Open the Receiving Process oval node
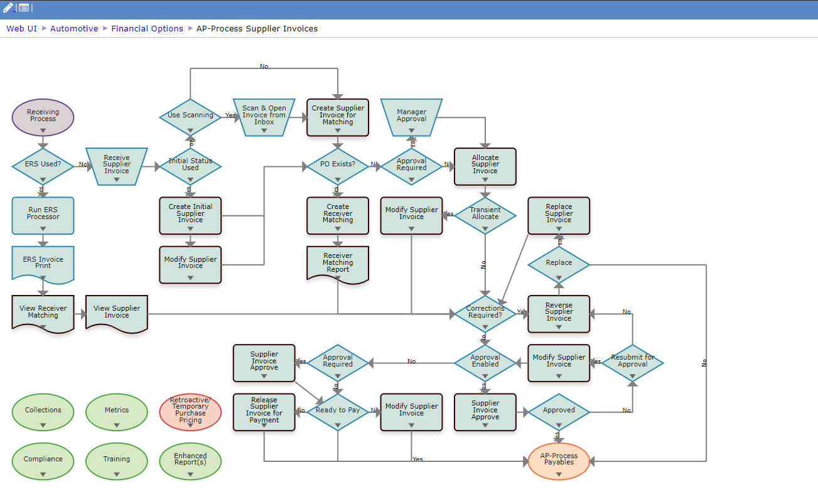This screenshot has height=504, width=818. tap(43, 115)
